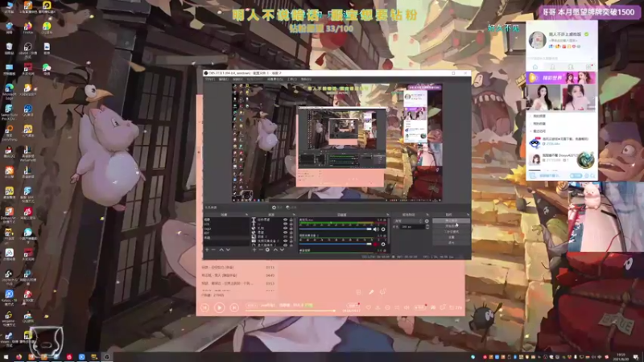Add a new source in OBS Sources panel
Screen dimensions: 644x362
coord(254,250)
